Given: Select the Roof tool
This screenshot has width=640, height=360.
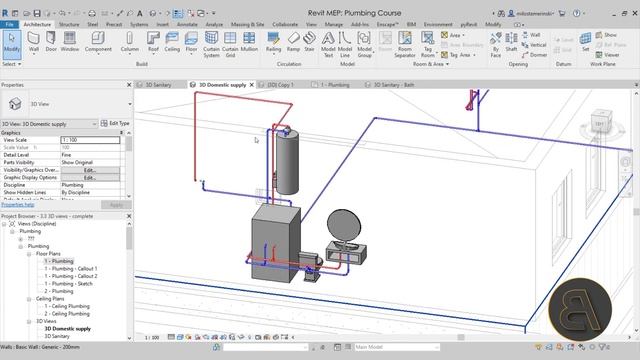Looking at the screenshot, I should click(x=153, y=42).
